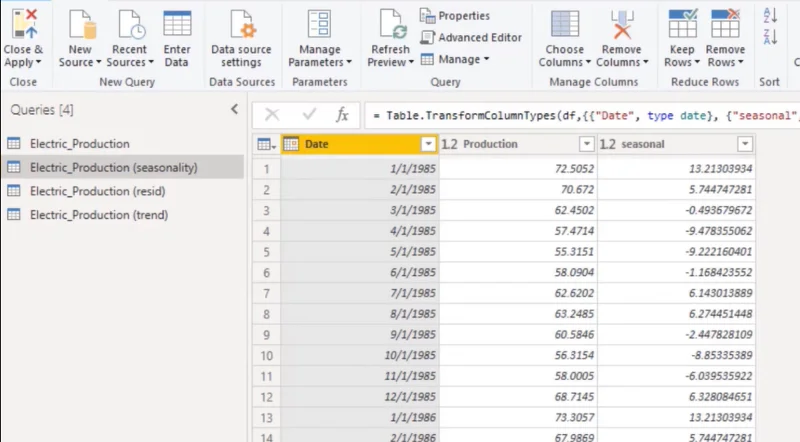Click Production value 63.2485
Image resolution: width=800 pixels, height=442 pixels.
518,314
